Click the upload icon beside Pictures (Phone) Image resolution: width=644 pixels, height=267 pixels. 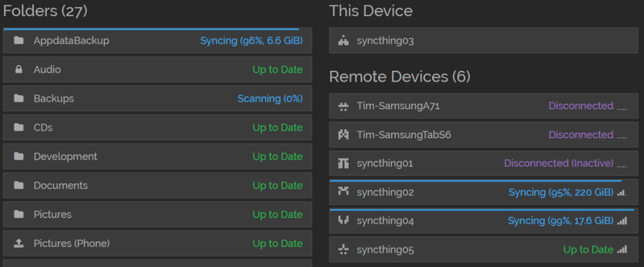pyautogui.click(x=19, y=243)
